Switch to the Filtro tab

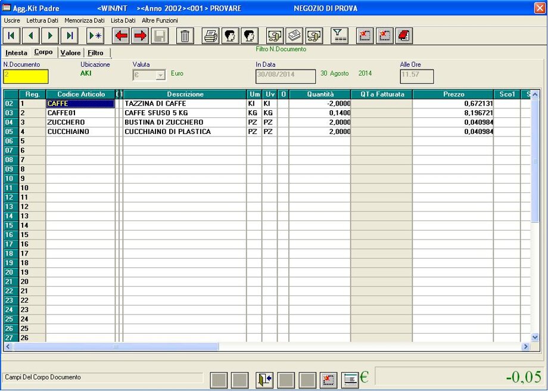[x=95, y=53]
